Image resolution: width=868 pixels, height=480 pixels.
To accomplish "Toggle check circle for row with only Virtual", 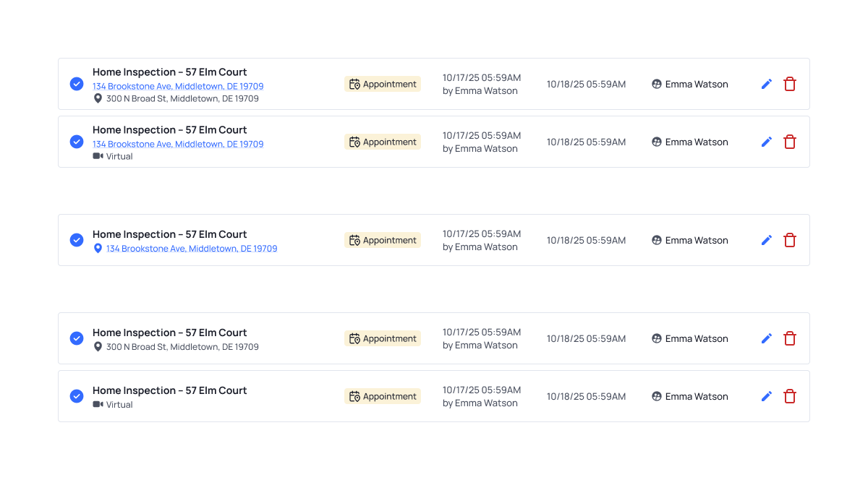I will (77, 396).
